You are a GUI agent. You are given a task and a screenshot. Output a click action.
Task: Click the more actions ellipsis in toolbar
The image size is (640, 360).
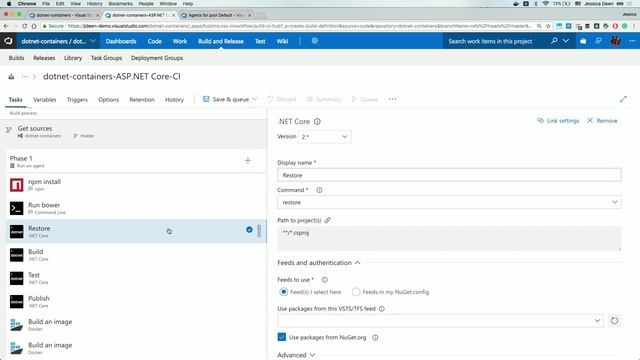click(393, 99)
